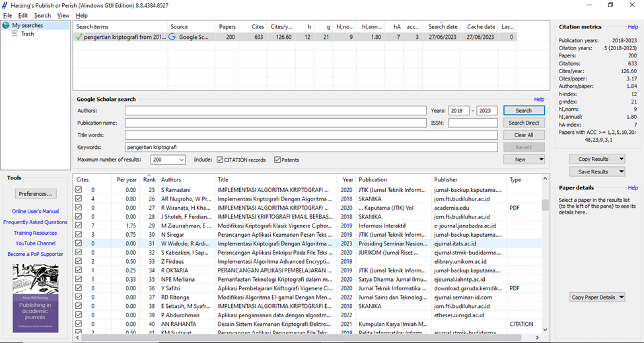This screenshot has height=343, width=644.
Task: Sort results by the Cites column header
Action: [x=92, y=179]
